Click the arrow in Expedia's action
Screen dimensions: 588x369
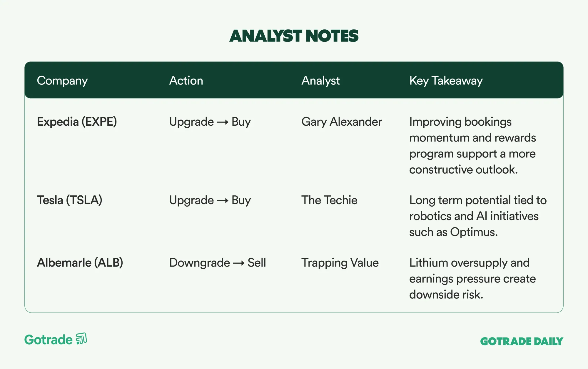223,122
